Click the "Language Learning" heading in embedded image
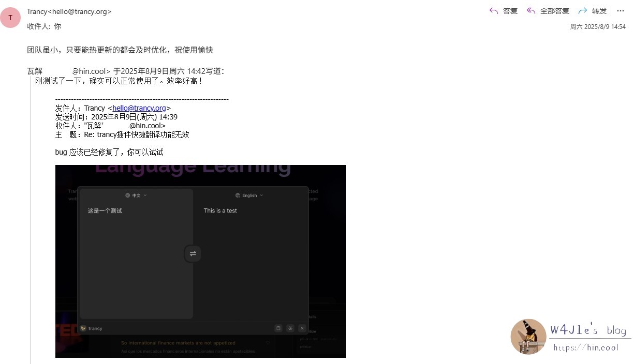The image size is (634, 364). 193,169
